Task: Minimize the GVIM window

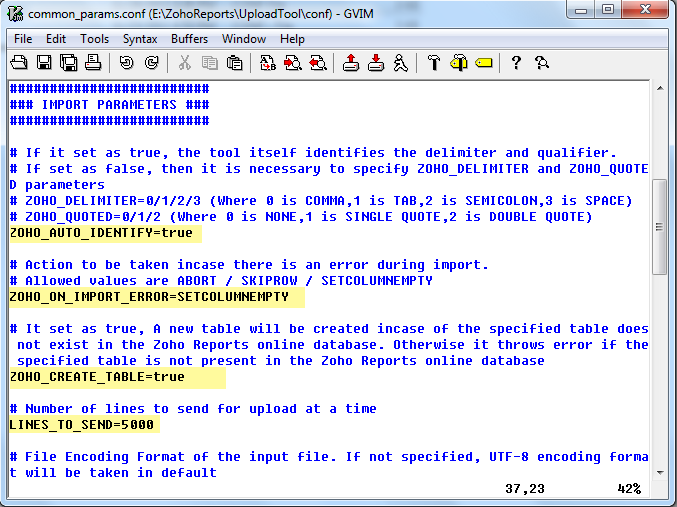Action: point(581,10)
